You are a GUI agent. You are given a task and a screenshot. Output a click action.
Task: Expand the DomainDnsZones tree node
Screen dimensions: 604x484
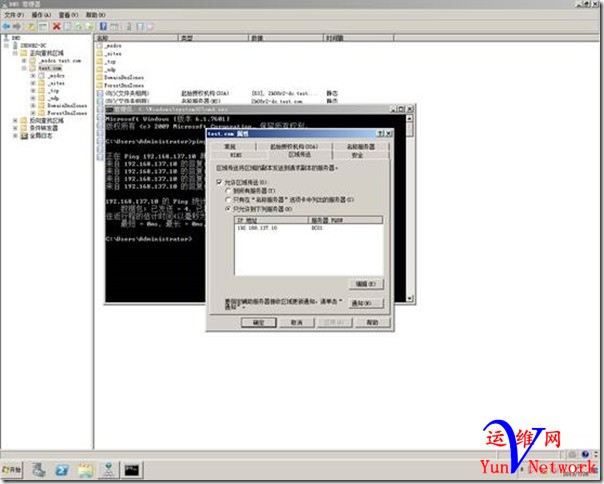click(x=33, y=106)
